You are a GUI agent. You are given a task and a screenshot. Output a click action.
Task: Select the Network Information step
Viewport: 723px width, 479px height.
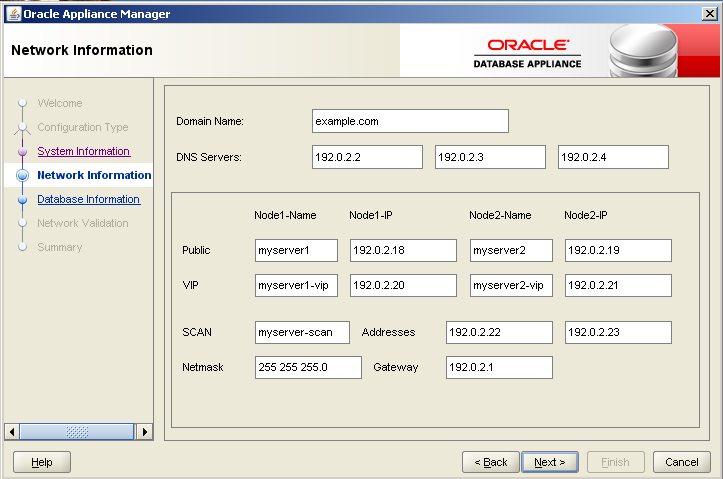click(x=94, y=175)
